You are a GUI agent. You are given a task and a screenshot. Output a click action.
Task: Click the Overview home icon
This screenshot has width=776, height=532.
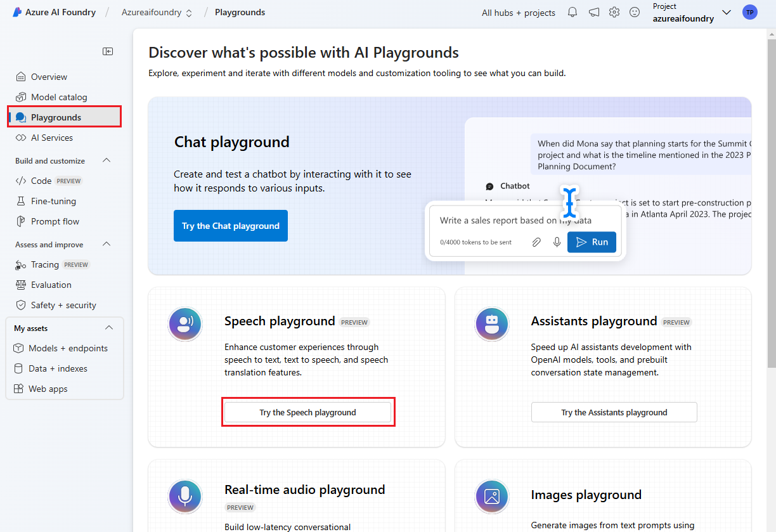coord(21,77)
